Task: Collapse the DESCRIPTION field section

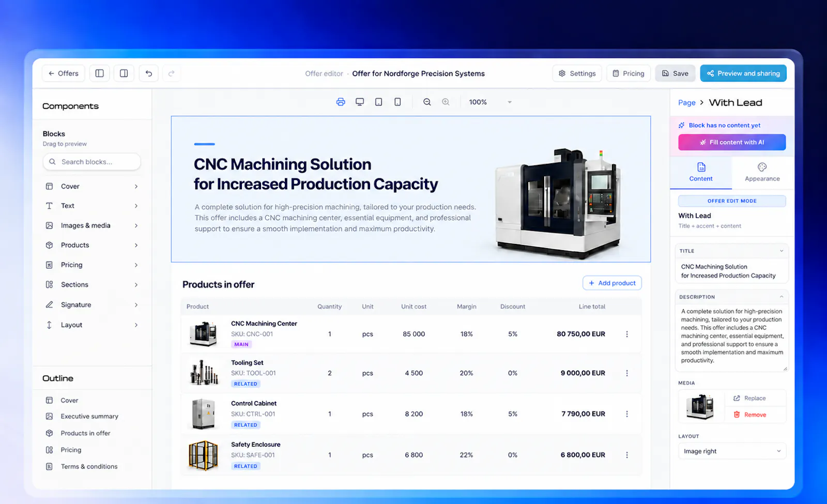Action: [x=782, y=297]
